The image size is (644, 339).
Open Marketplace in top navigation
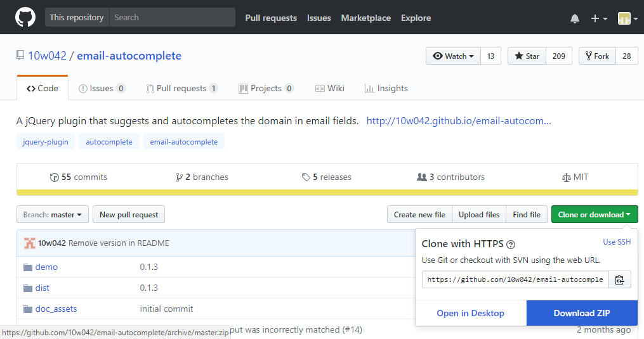[366, 18]
